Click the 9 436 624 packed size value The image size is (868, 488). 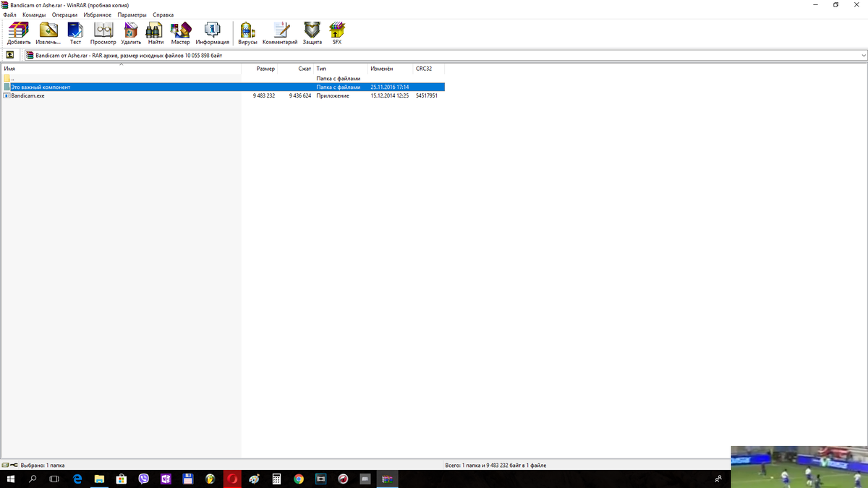[x=300, y=95]
